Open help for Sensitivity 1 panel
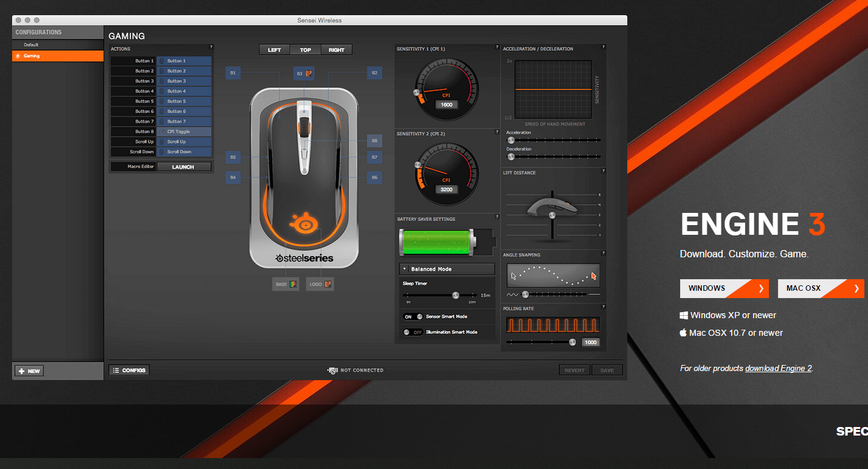Image resolution: width=868 pixels, height=469 pixels. click(497, 47)
